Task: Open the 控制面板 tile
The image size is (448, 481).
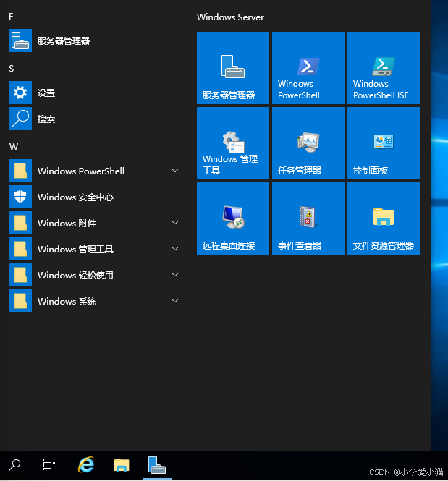Action: (384, 143)
